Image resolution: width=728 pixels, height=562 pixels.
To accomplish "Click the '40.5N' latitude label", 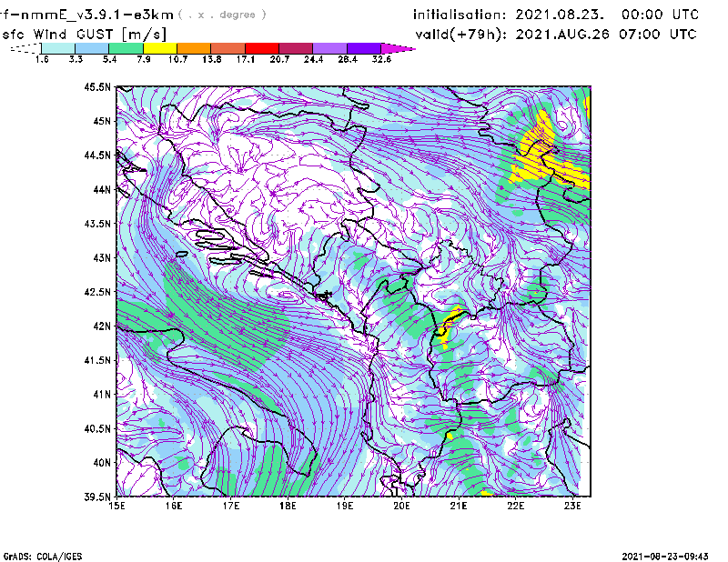I will click(97, 428).
